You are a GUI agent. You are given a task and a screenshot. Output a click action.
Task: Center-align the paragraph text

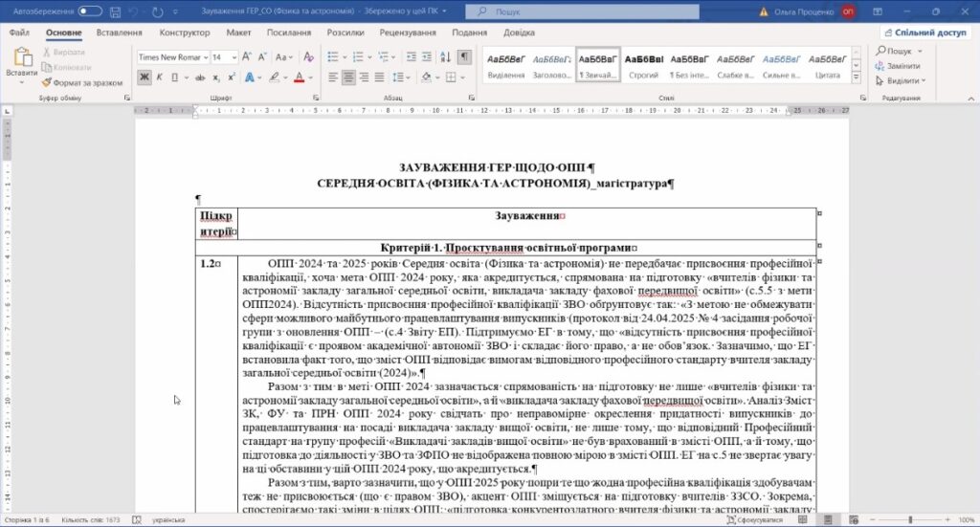[x=349, y=77]
